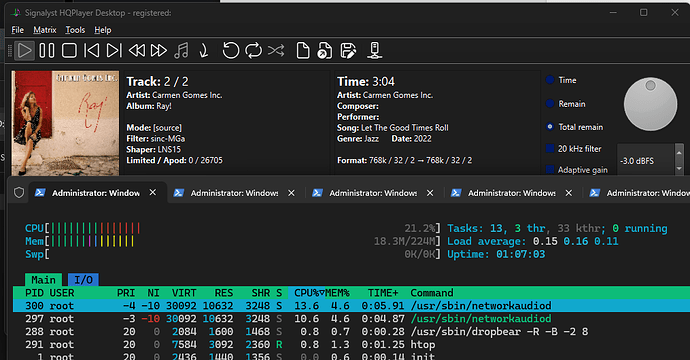Click the network device toolbar icon
Image resolution: width=690 pixels, height=360 pixels.
point(374,50)
